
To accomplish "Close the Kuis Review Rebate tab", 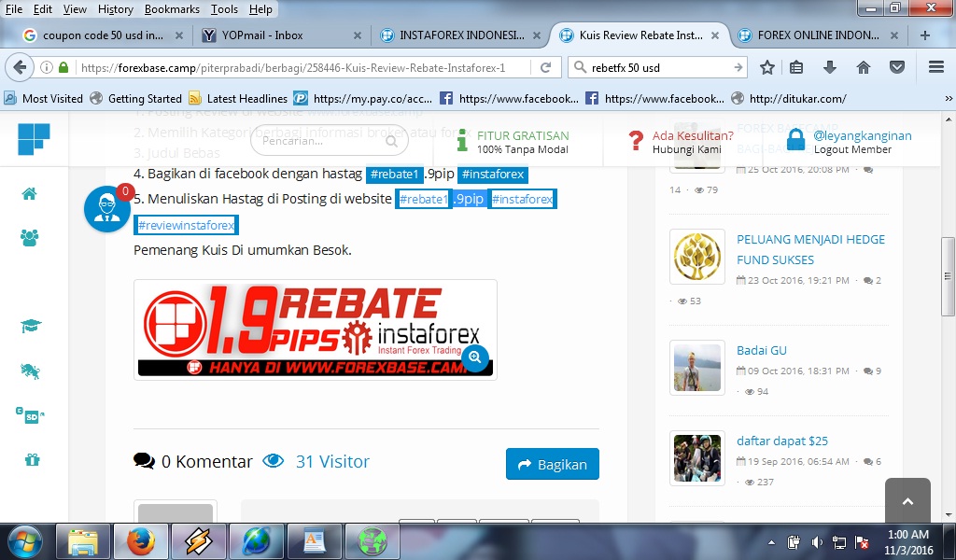I will click(715, 35).
